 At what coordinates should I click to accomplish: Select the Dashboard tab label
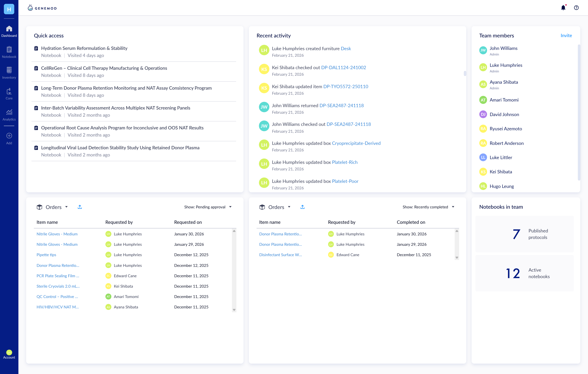point(9,36)
